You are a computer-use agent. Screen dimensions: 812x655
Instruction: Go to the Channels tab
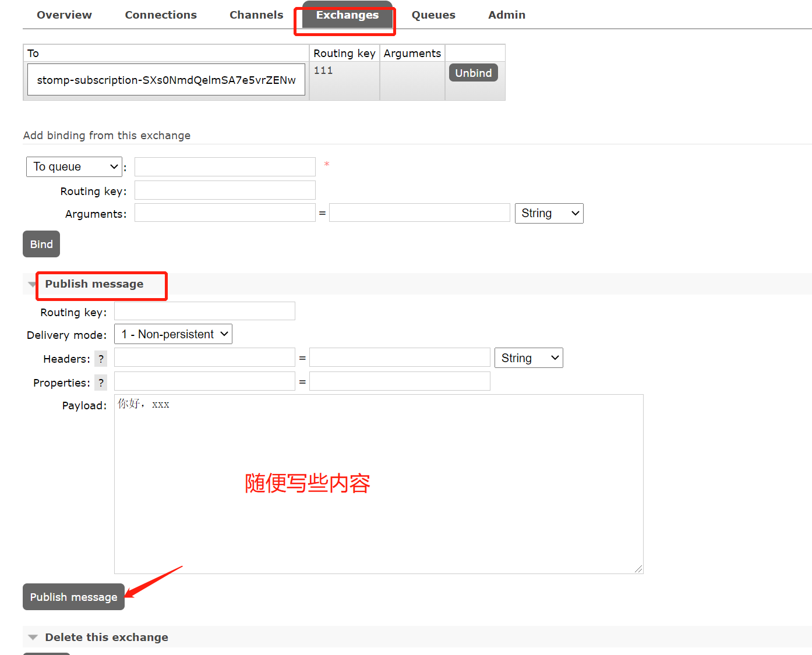coord(256,15)
